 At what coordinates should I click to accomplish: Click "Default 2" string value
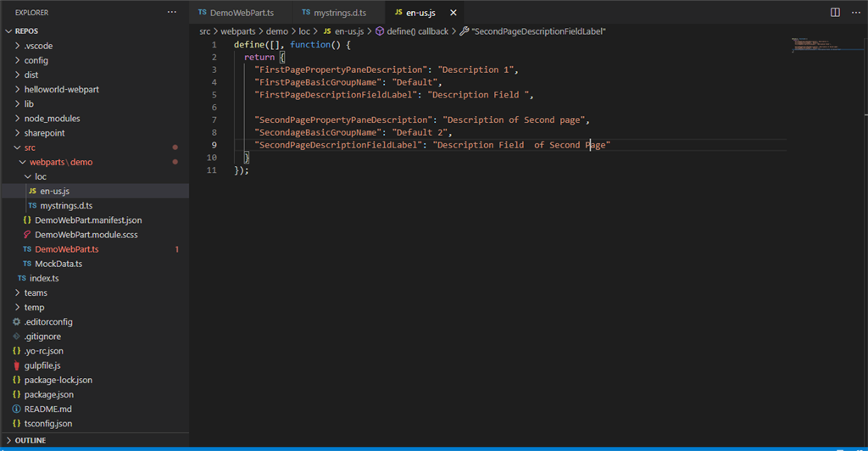pos(420,133)
